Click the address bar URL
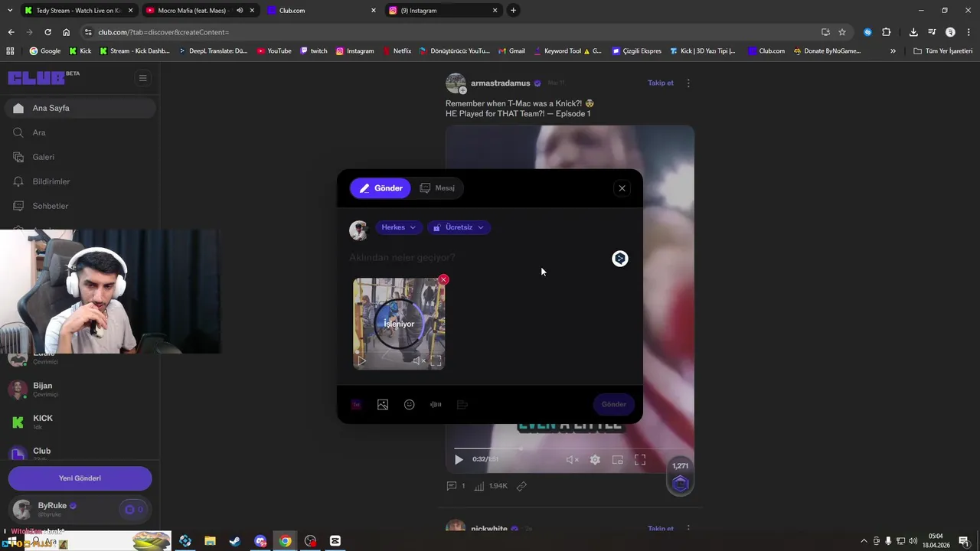This screenshot has width=980, height=551. point(164,32)
